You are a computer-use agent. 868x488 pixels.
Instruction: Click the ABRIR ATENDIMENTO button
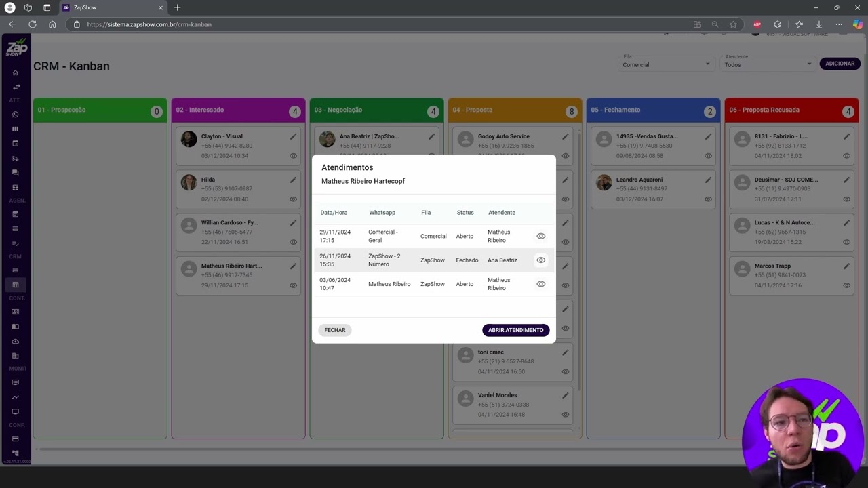[x=515, y=330]
